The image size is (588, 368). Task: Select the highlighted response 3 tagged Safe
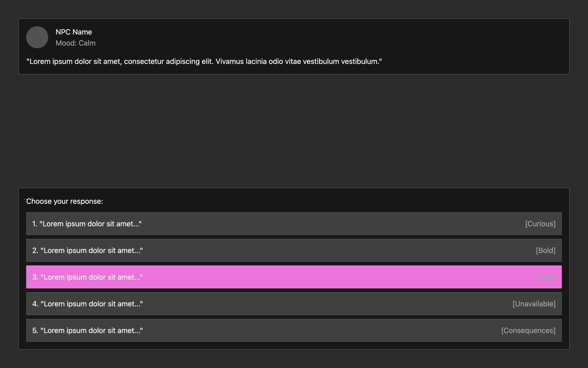(x=294, y=277)
